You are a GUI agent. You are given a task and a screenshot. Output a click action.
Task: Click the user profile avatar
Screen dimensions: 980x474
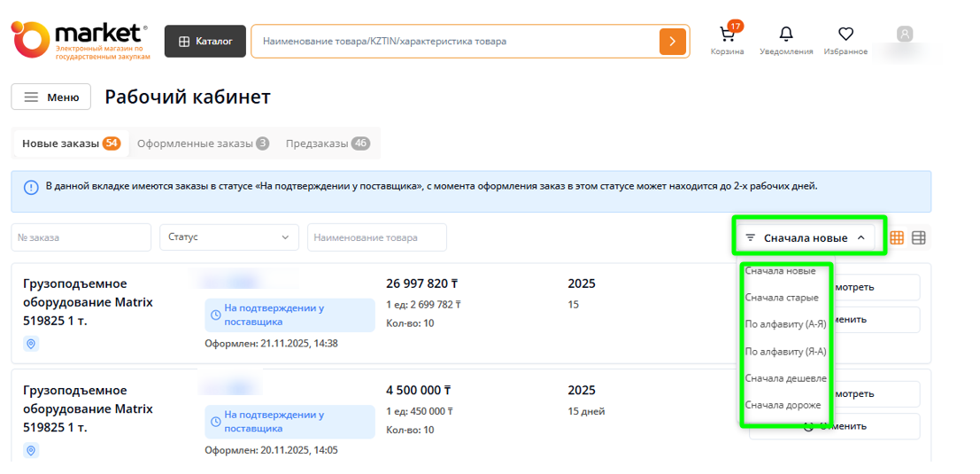click(x=904, y=35)
